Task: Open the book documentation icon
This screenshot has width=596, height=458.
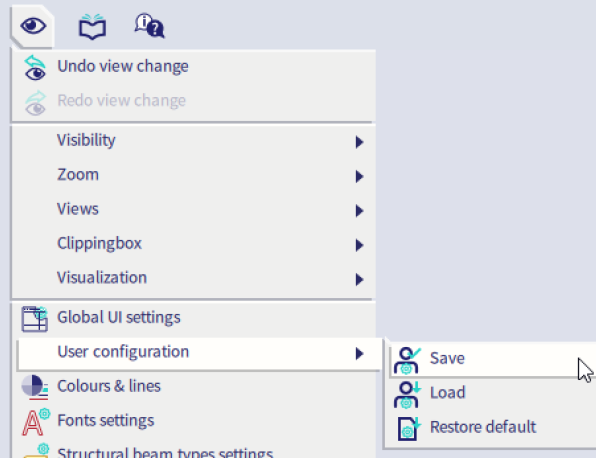Action: [x=92, y=26]
